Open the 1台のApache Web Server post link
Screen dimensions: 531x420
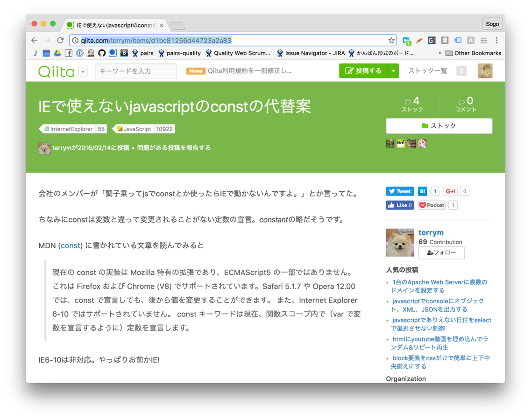pos(439,286)
